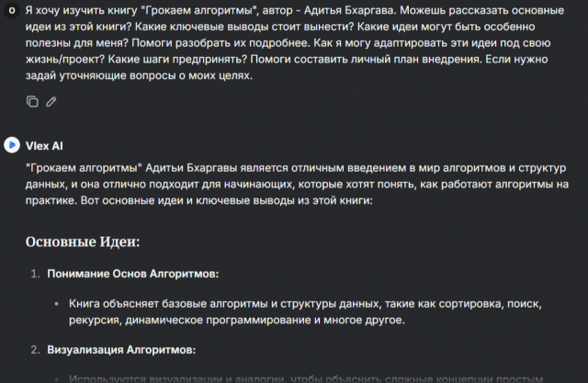588x383 pixels.
Task: Click the faded bullet text "Используются визуализации"
Action: [x=303, y=377]
